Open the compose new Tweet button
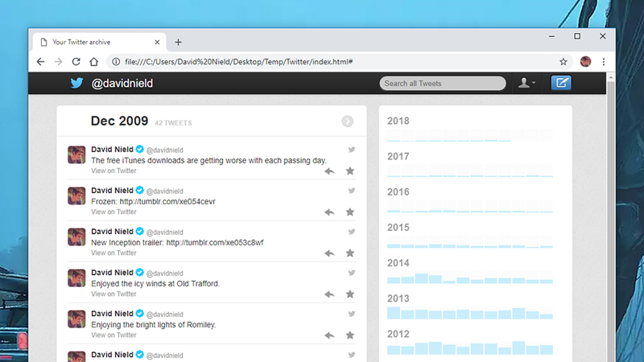The width and height of the screenshot is (644, 362). pos(561,83)
